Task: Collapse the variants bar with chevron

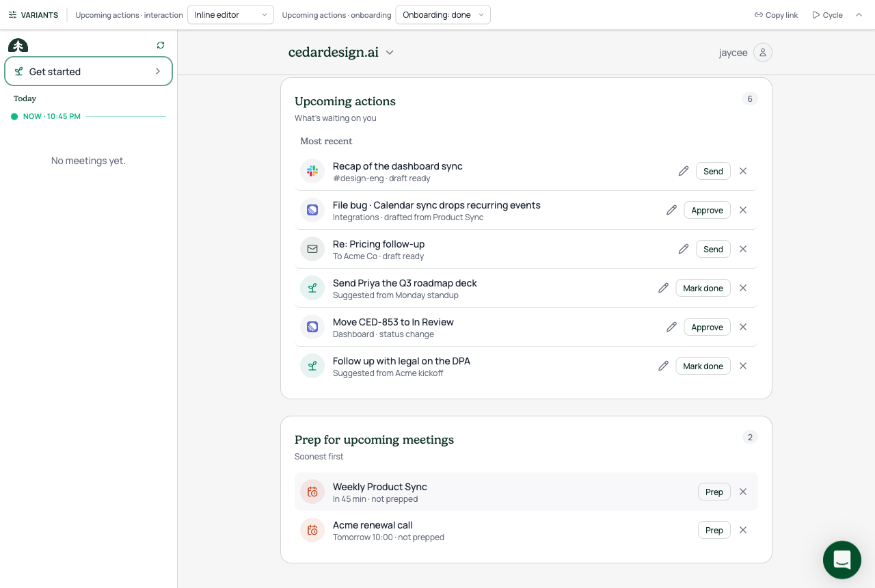Action: click(x=859, y=15)
